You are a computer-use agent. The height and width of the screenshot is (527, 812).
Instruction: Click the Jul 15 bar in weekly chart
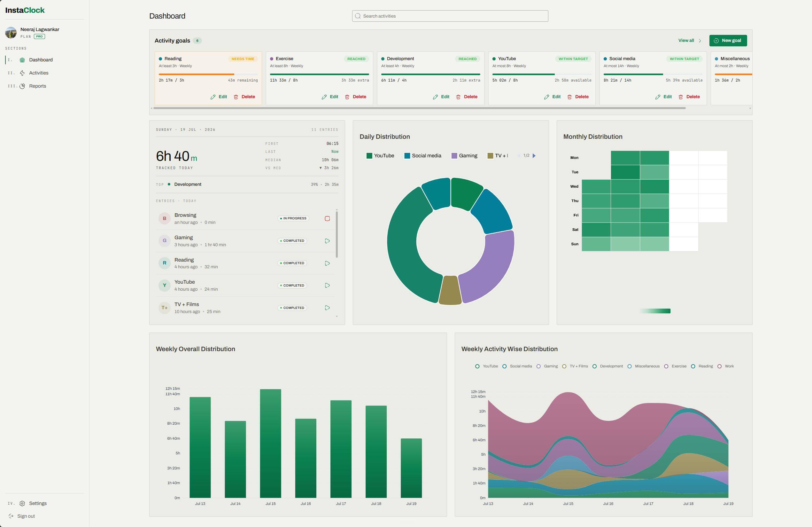coord(271,443)
